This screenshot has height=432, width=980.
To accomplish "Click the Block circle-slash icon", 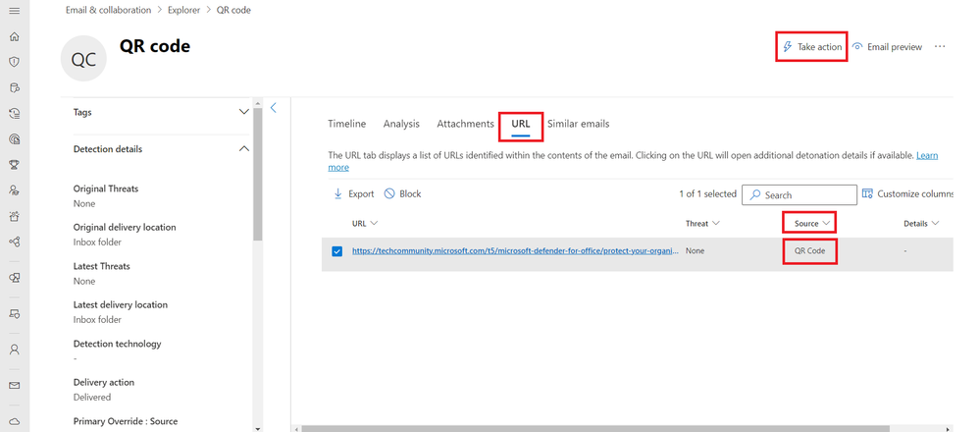I will [x=389, y=193].
